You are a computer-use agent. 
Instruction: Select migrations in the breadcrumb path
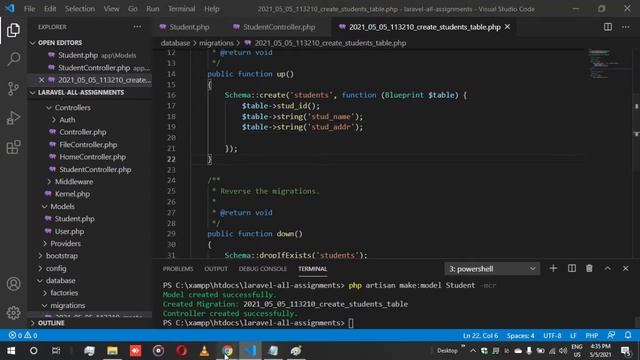pyautogui.click(x=216, y=43)
